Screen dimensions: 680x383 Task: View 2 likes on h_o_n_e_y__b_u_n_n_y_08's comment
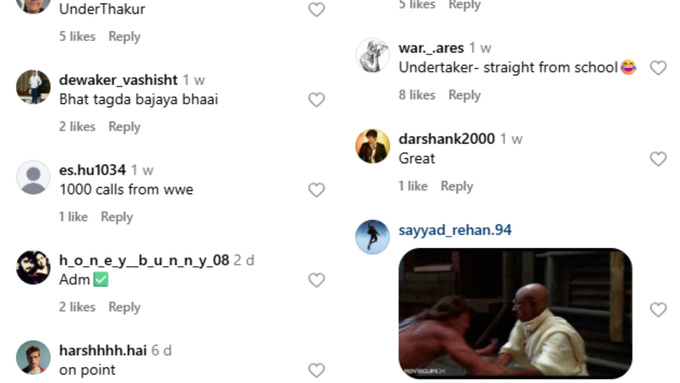coord(77,307)
